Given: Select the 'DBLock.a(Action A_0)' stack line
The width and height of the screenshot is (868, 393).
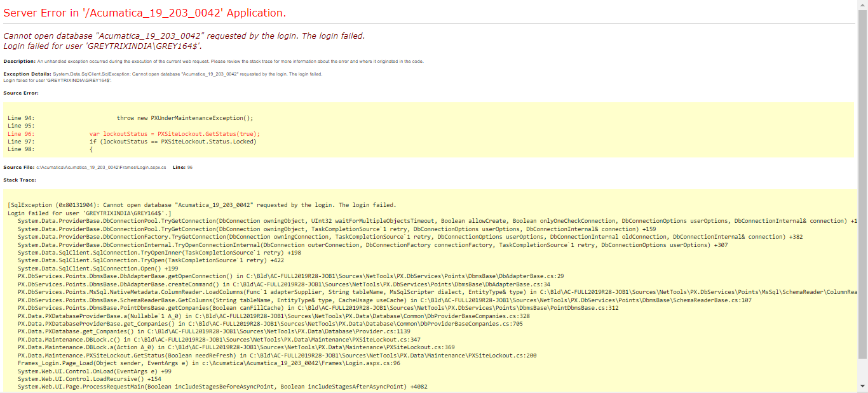Looking at the screenshot, I should click(236, 348).
